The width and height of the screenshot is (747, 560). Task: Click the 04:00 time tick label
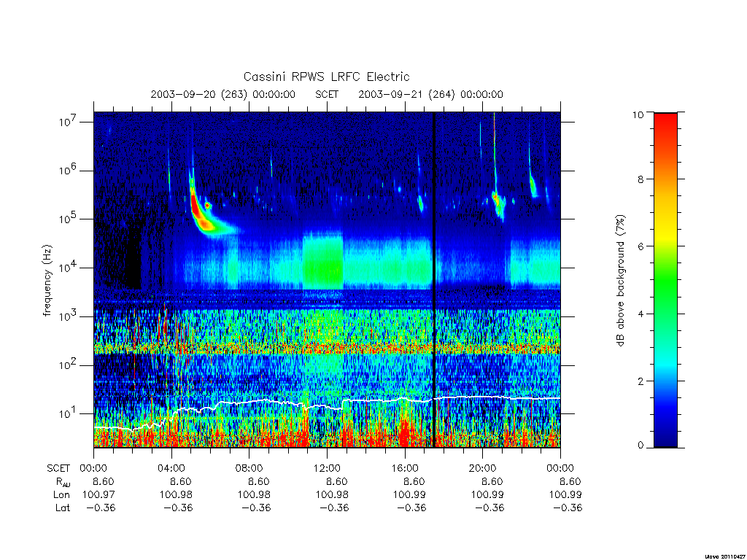[171, 468]
